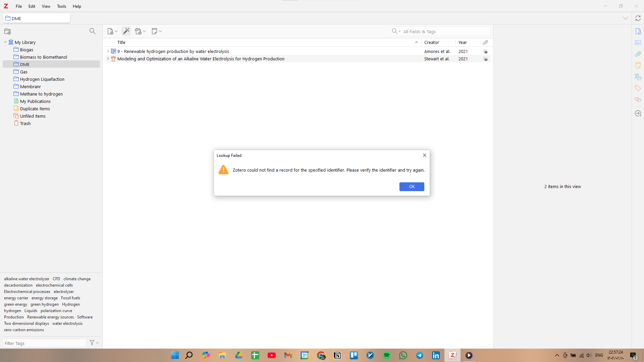The height and width of the screenshot is (362, 644).
Task: Click the Locate icon in the right sidebar
Action: click(x=638, y=113)
